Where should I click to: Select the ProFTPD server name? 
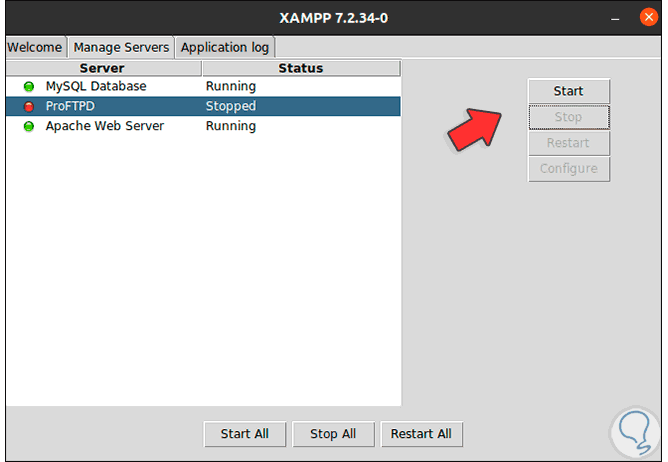[70, 106]
